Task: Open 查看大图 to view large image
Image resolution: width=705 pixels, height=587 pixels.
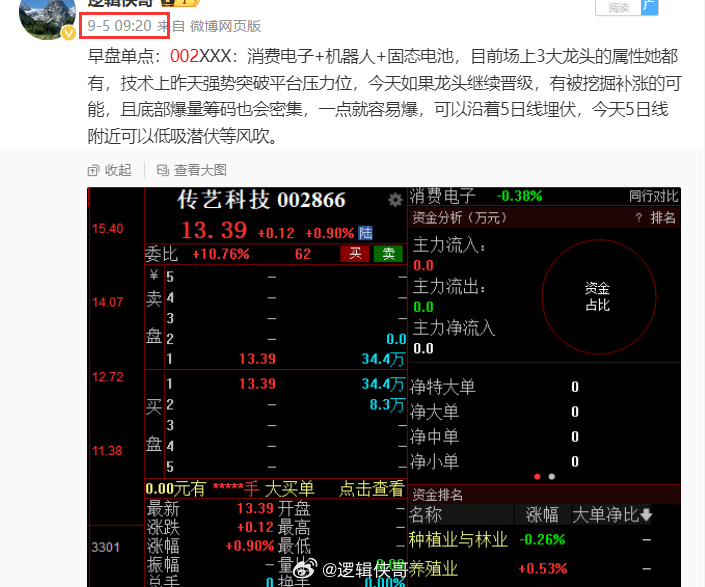Action: [x=192, y=170]
